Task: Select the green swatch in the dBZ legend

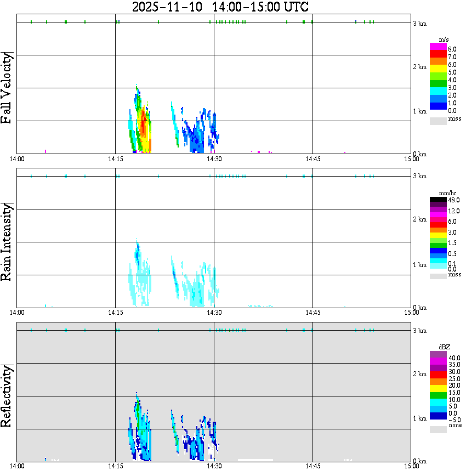Action: (438, 395)
